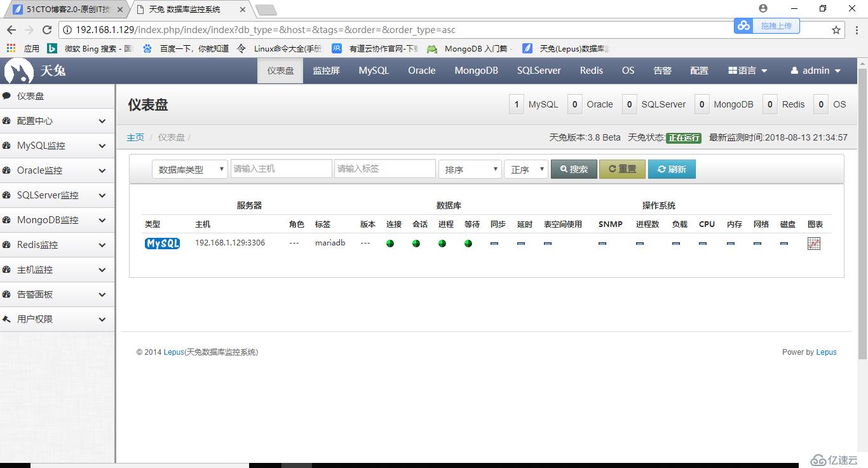Open the 百度一下 bookmark
The image size is (868, 468).
pyautogui.click(x=186, y=48)
